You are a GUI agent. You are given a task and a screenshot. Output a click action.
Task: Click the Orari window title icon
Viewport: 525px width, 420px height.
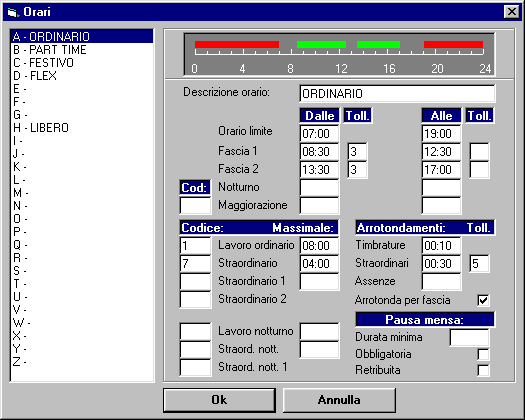pos(13,12)
